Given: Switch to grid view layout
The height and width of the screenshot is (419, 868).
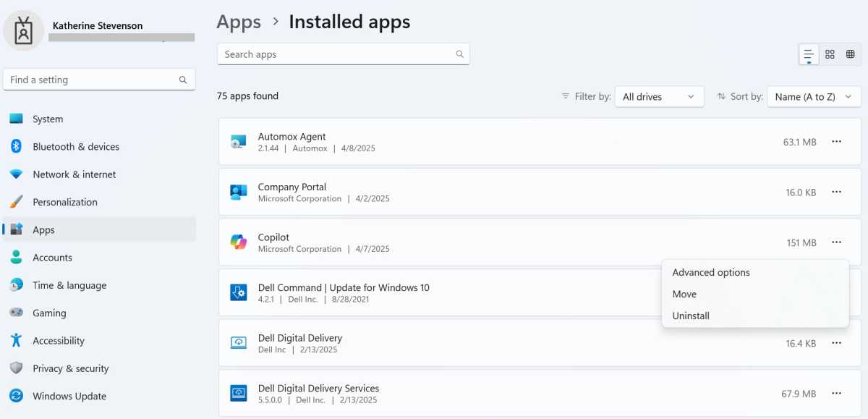Looking at the screenshot, I should point(830,54).
